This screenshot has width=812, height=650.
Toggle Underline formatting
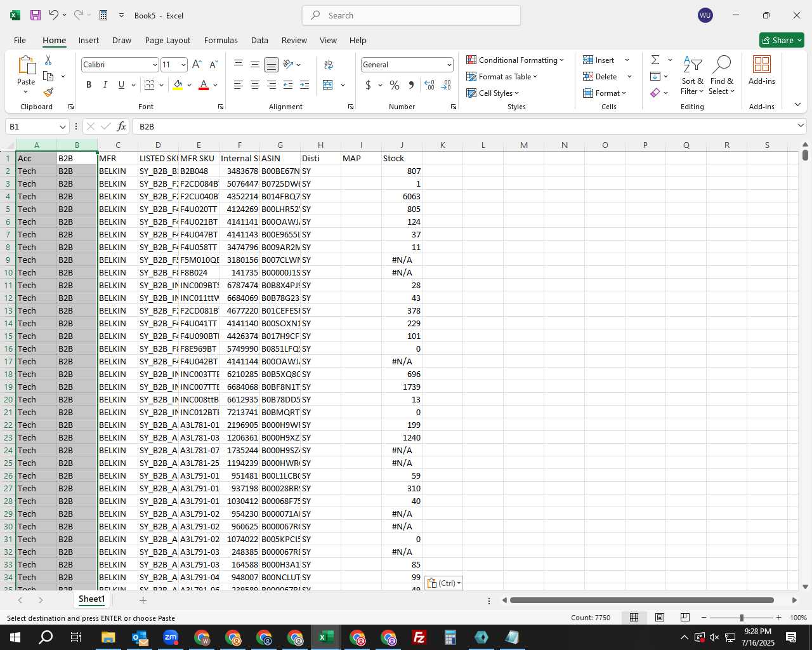[x=121, y=85]
